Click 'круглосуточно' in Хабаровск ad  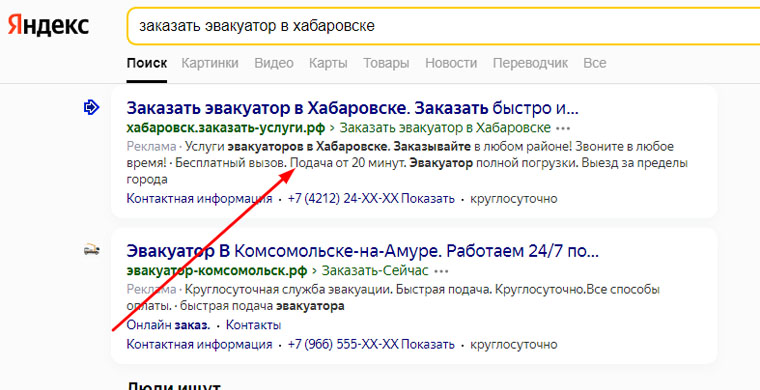pyautogui.click(x=514, y=199)
